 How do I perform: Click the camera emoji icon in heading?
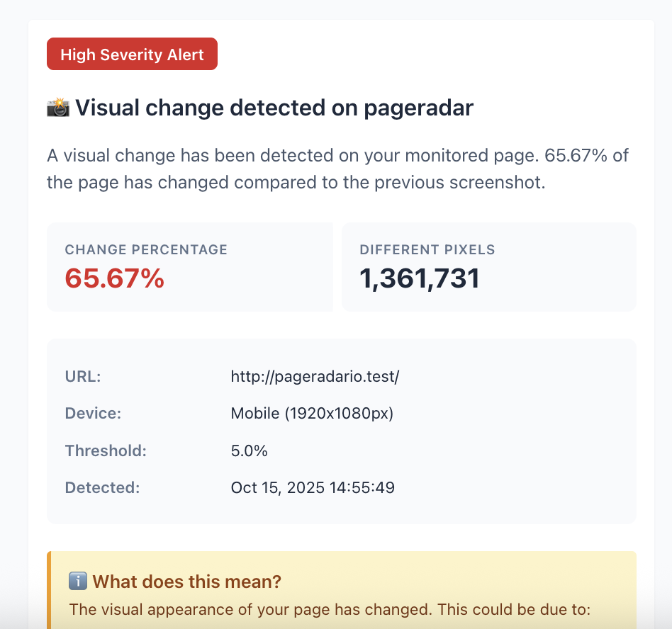tap(57, 108)
